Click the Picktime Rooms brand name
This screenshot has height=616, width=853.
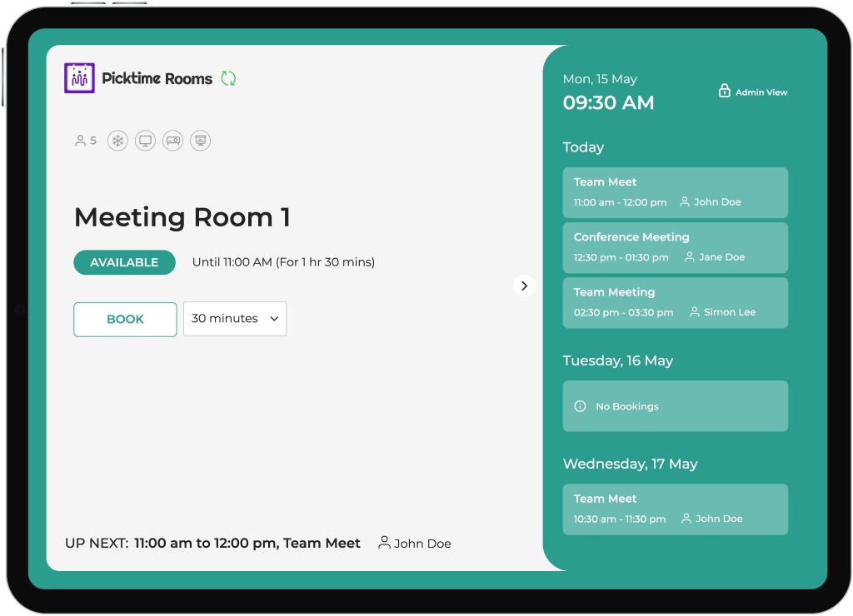point(157,79)
